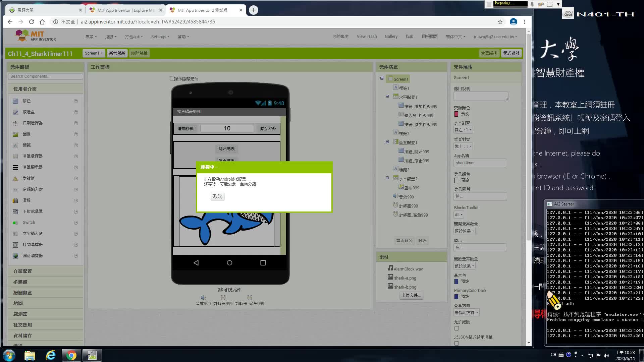Image resolution: width=644 pixels, height=362 pixels.
Task: Click 取消 in the connecting dialog
Action: tap(218, 196)
